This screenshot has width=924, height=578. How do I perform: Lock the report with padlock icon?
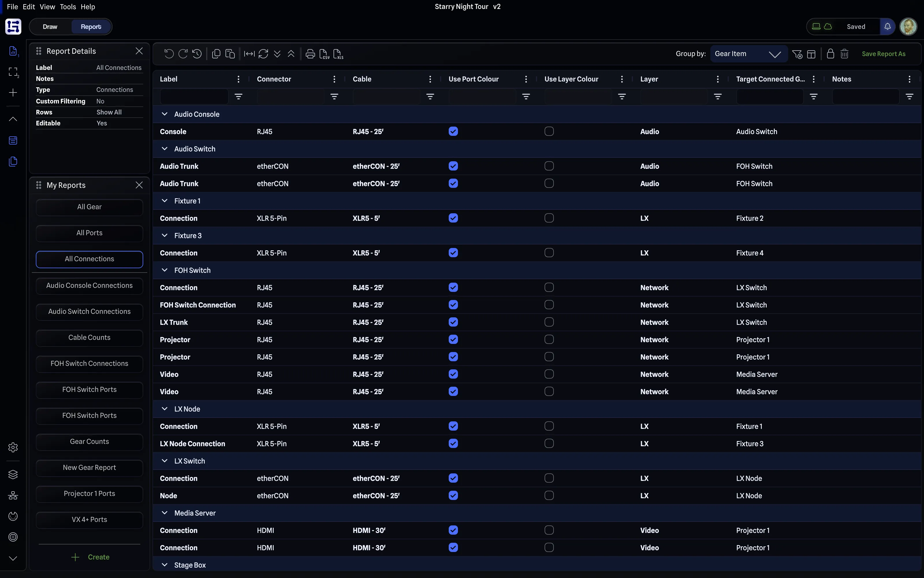click(830, 54)
